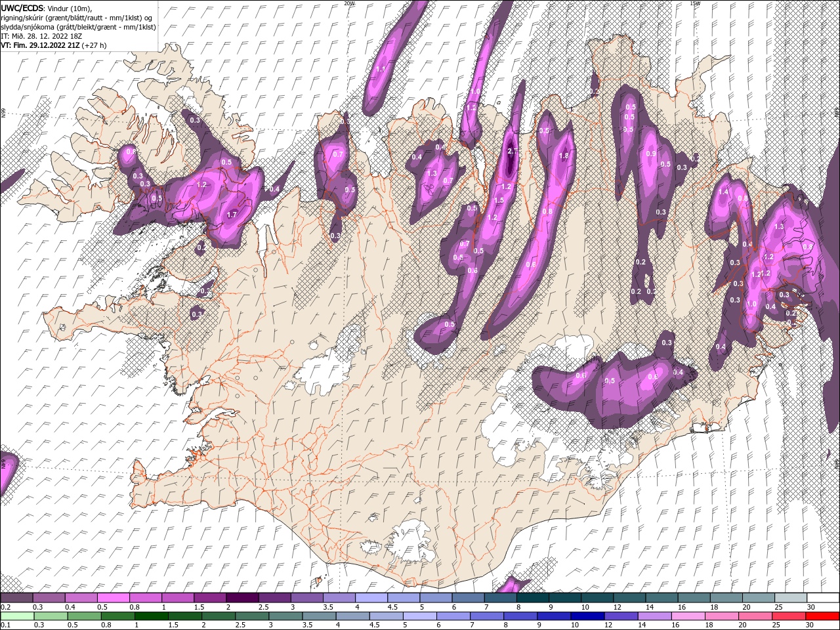Click the deep blue swatch labeled 10 on rain scale

587,616
